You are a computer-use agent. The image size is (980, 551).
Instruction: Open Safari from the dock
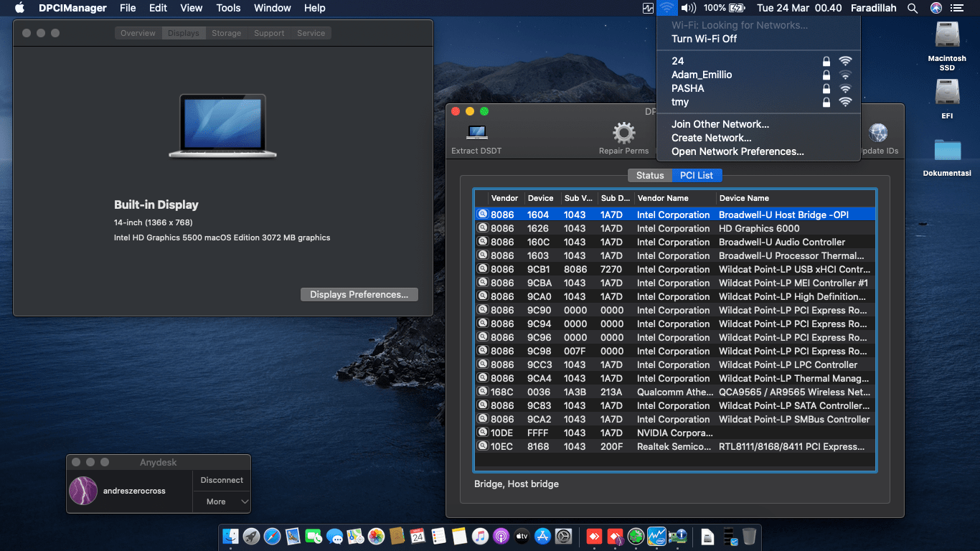click(x=272, y=536)
